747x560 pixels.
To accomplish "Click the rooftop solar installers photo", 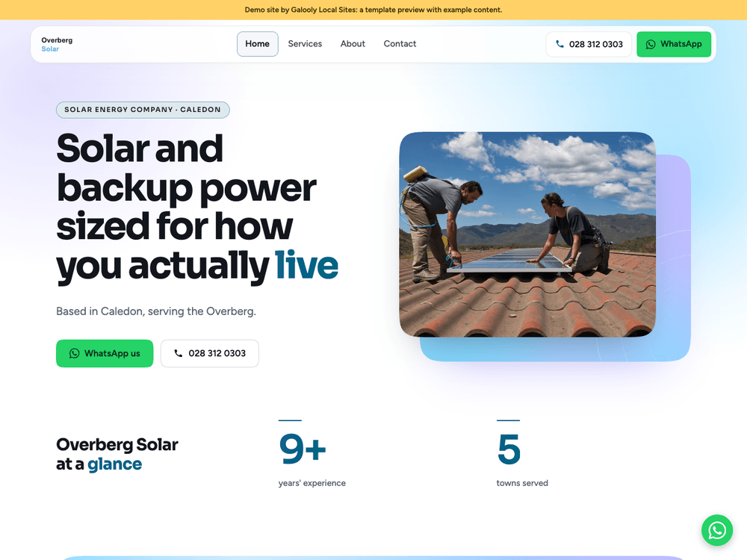I will coord(527,234).
